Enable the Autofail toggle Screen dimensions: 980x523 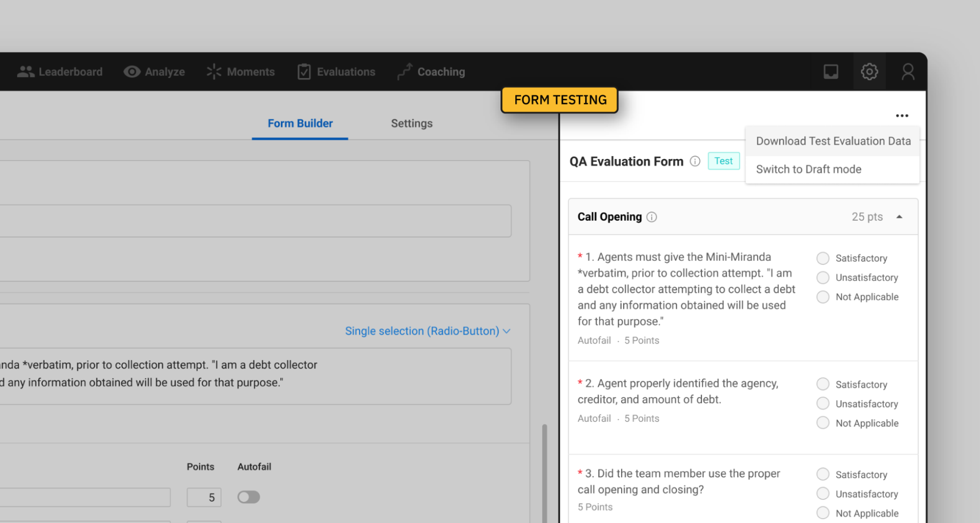pyautogui.click(x=249, y=497)
